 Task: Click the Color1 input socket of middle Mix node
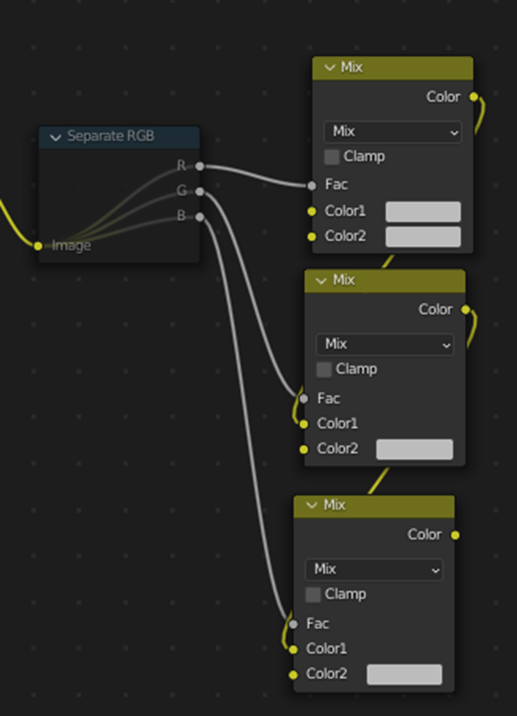tap(304, 424)
